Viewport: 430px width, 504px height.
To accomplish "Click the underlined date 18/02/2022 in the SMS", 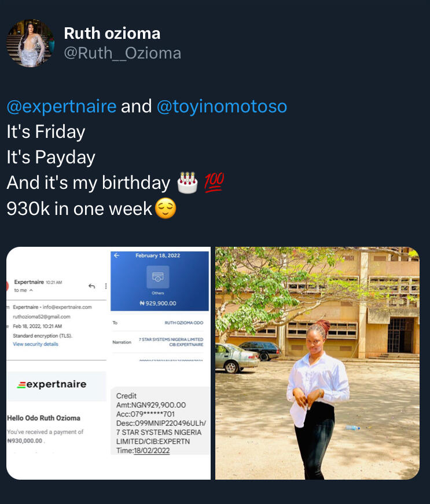I will 152,450.
